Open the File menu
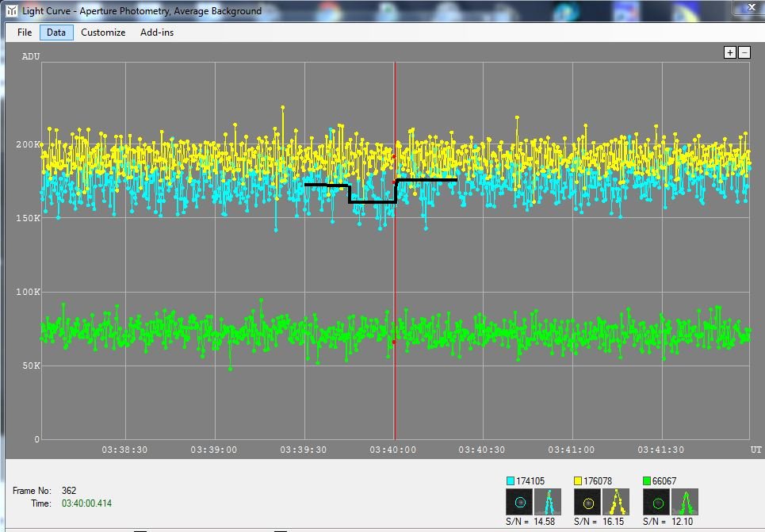This screenshot has width=765, height=532. (25, 33)
